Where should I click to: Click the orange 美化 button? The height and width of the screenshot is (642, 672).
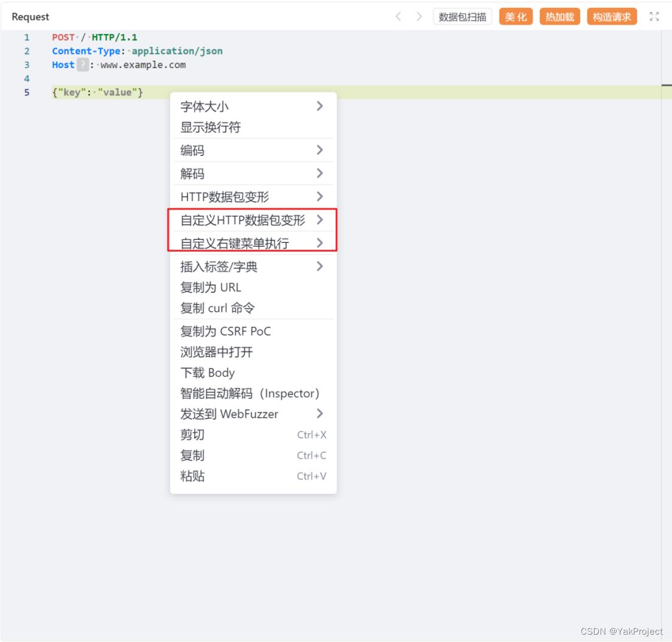click(516, 16)
